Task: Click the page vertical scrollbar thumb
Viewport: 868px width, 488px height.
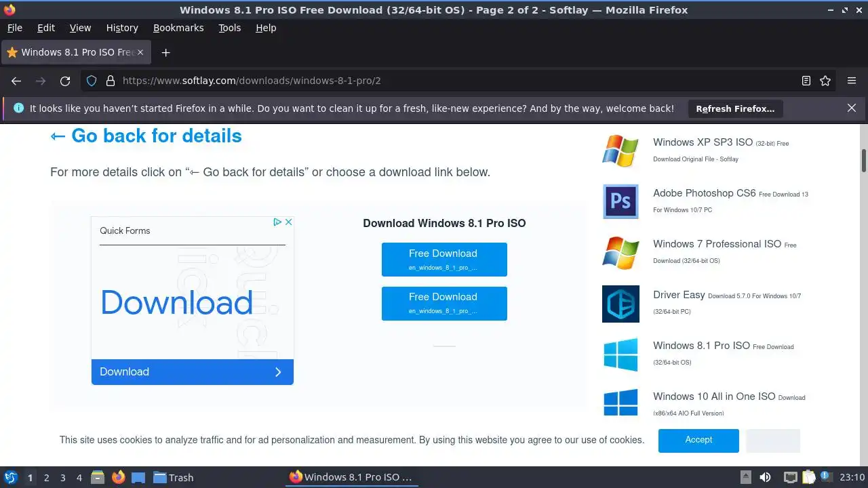Action: point(864,161)
